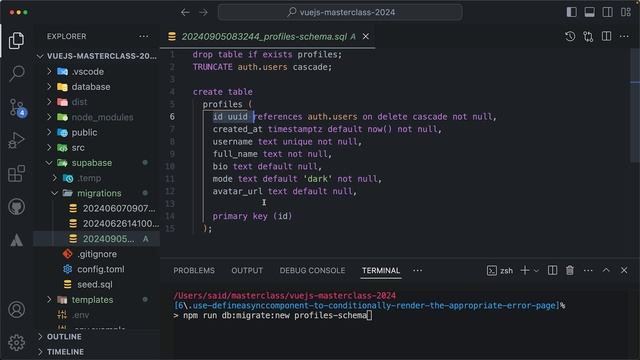The height and width of the screenshot is (360, 640).
Task: Toggle the primary side bar layout icon
Action: pyautogui.click(x=571, y=12)
